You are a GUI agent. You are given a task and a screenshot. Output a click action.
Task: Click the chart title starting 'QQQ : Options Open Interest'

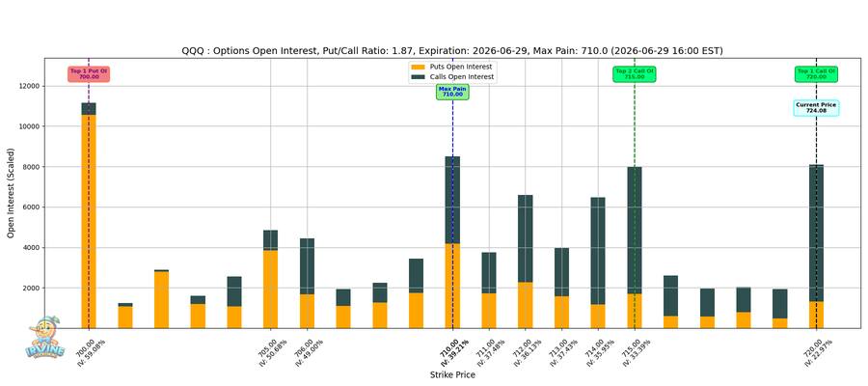coord(452,51)
